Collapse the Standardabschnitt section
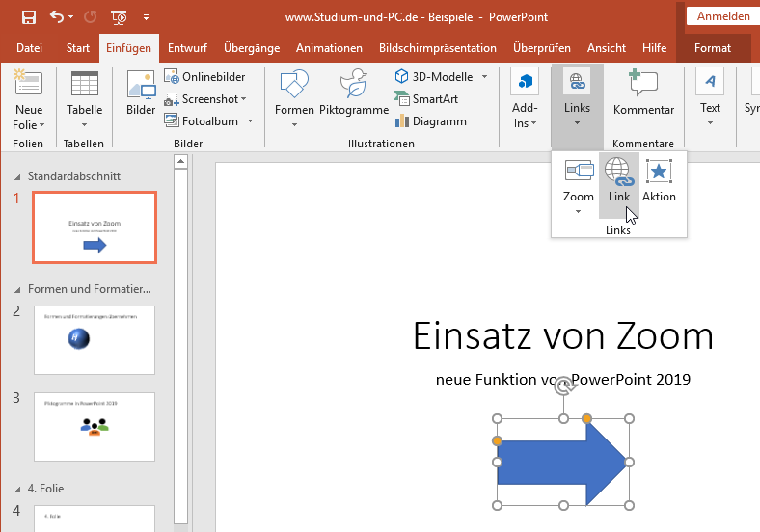 click(17, 177)
